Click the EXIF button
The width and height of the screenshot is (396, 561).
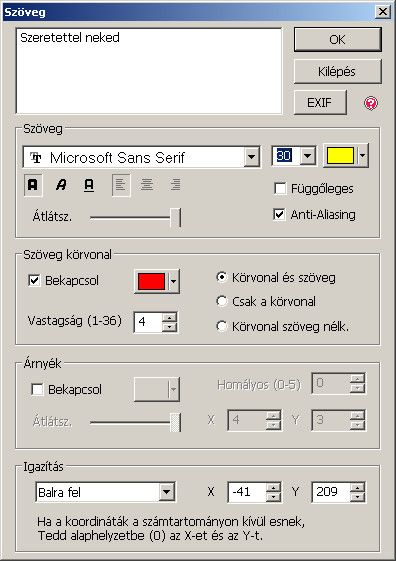click(x=320, y=103)
